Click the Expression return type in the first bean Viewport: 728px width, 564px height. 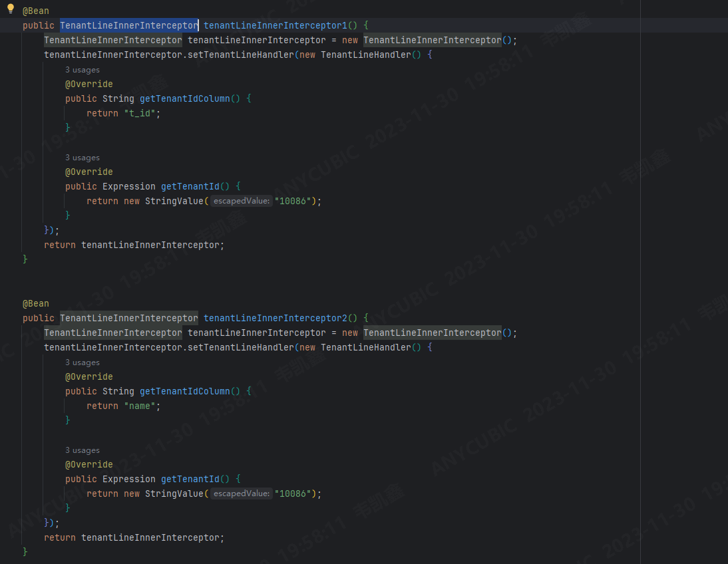[128, 186]
